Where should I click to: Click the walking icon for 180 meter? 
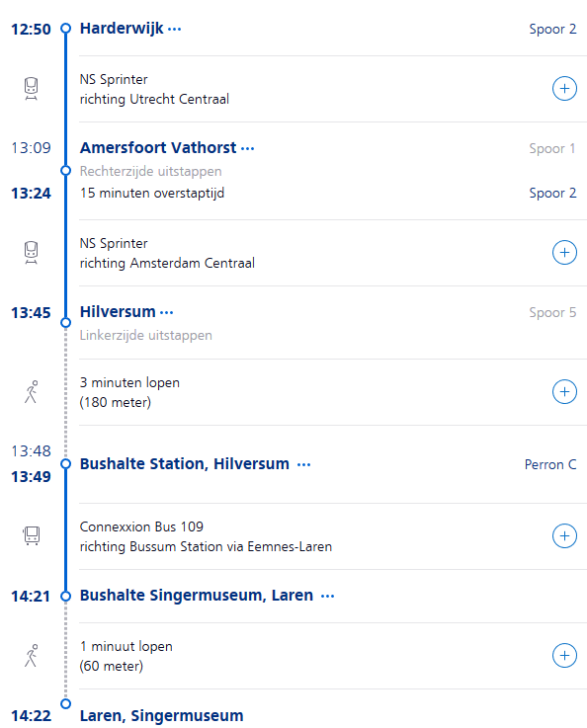click(x=31, y=392)
